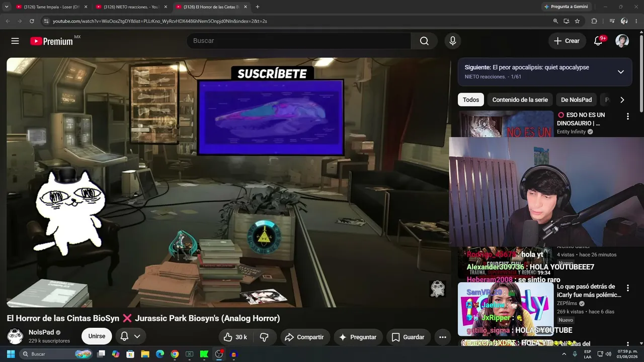Bookmark this page with star icon
This screenshot has width=644, height=362.
[577, 21]
